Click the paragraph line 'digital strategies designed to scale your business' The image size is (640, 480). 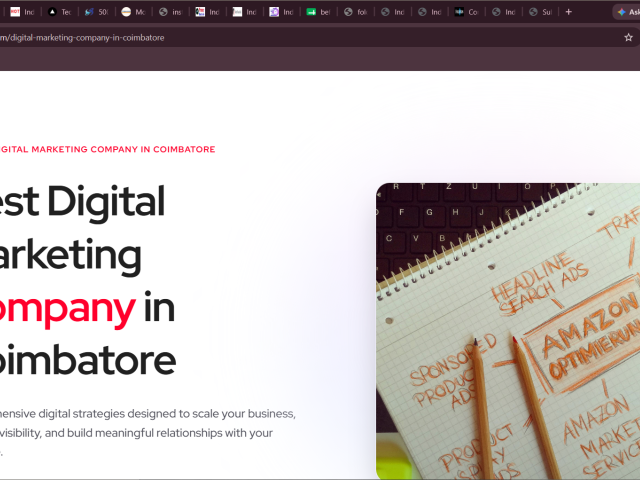(167, 414)
